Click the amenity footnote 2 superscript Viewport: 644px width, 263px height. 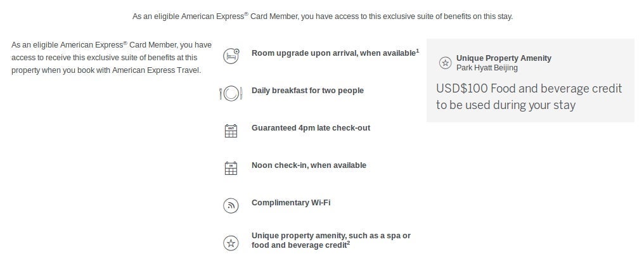[x=349, y=243]
